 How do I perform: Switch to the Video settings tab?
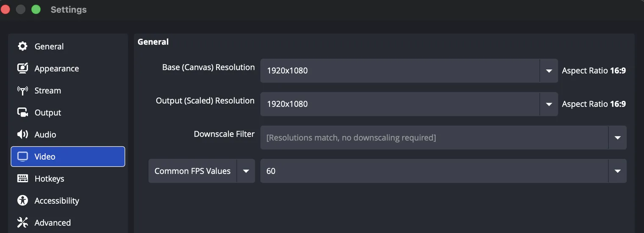(68, 157)
